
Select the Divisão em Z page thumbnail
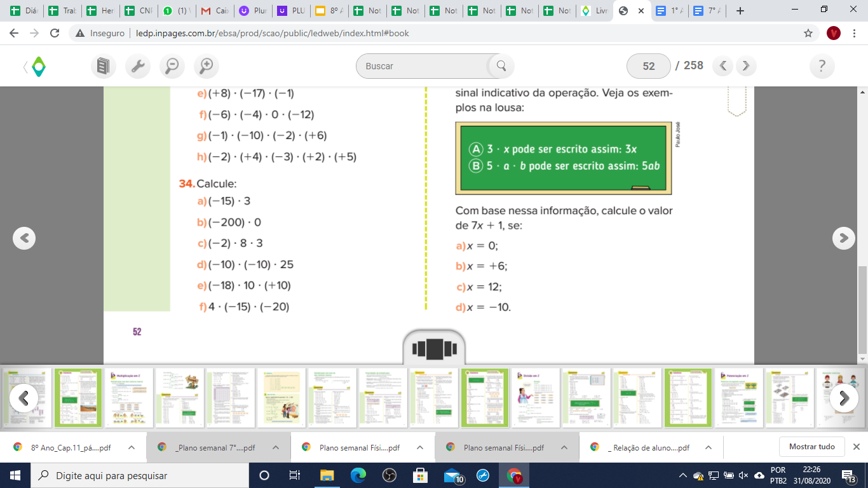click(536, 398)
